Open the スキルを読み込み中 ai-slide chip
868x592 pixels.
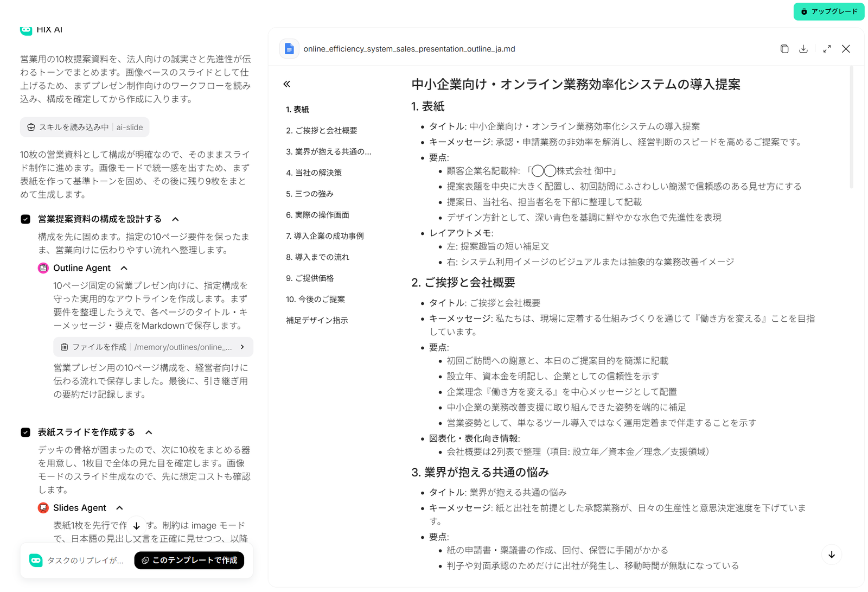(85, 128)
